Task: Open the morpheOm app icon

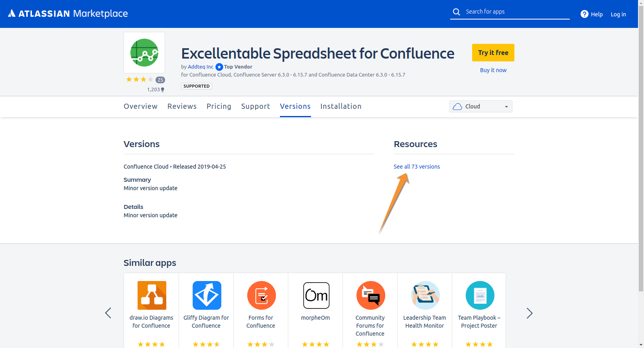Action: (316, 295)
